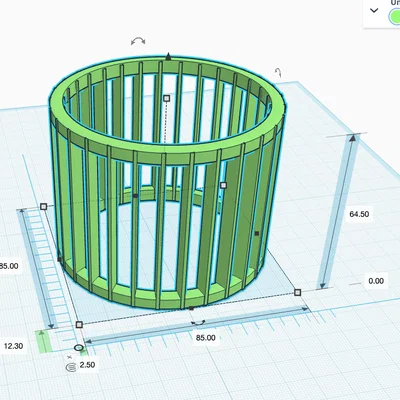Click the bottom curved rotation arrow handle

(x=198, y=323)
